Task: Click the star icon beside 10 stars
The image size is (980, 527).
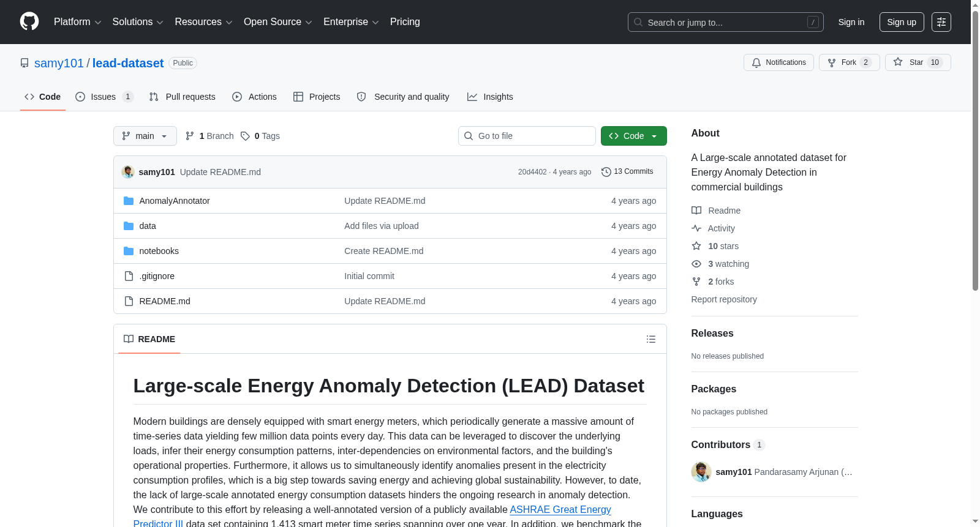Action: [x=696, y=246]
